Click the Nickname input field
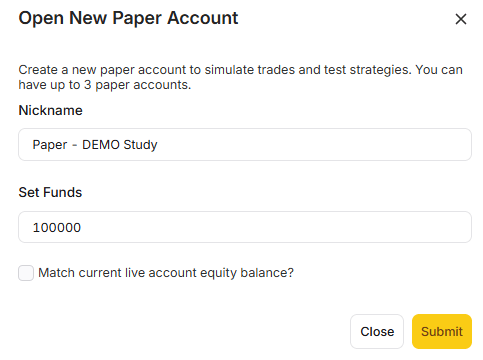 [x=245, y=144]
